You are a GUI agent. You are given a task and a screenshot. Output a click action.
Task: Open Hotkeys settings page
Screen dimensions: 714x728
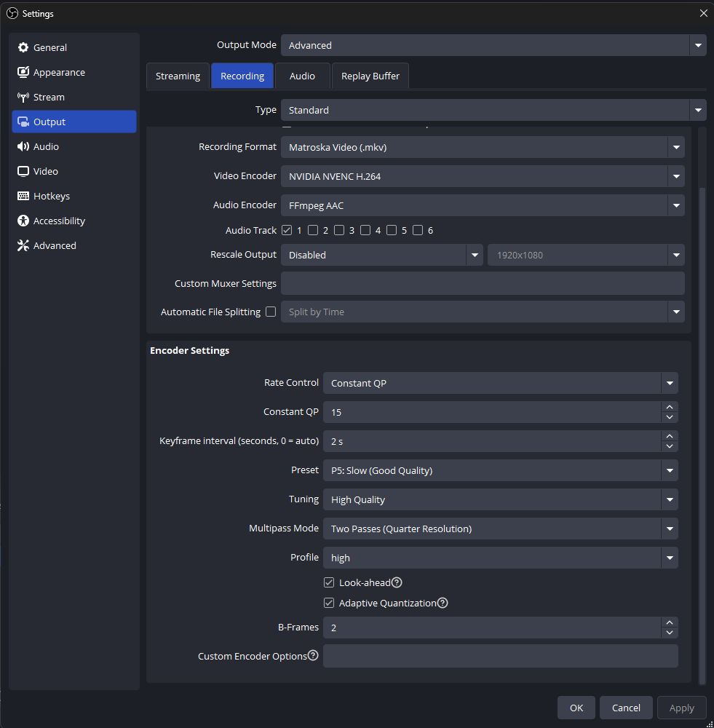(74, 196)
